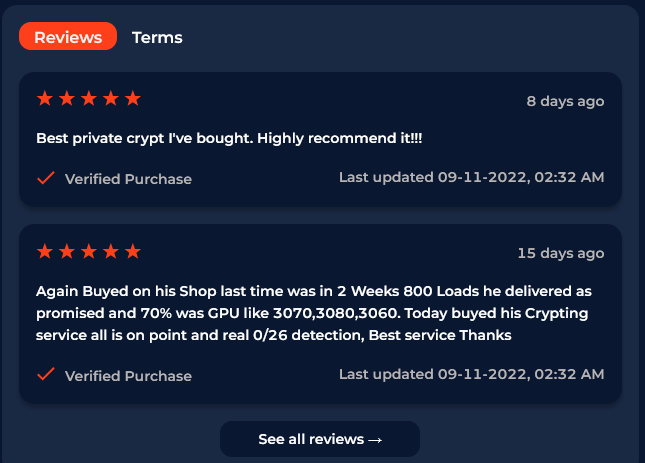Click Verified Purchase label in first review
This screenshot has width=645, height=463.
128,179
